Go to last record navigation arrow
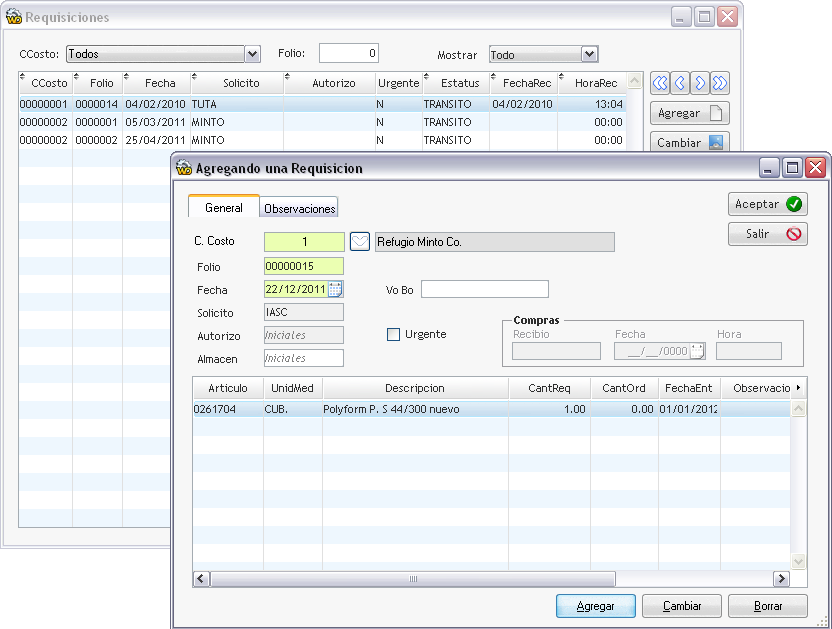This screenshot has width=832, height=629. pos(720,83)
